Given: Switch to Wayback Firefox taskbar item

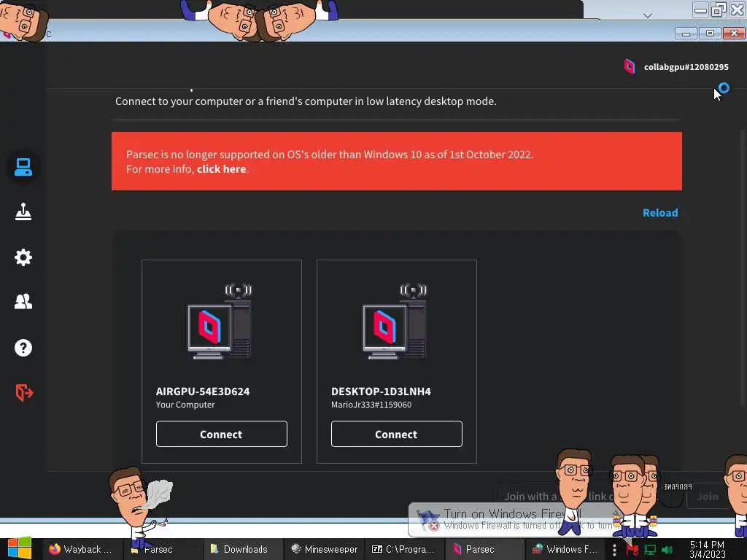Looking at the screenshot, I should click(81, 549).
